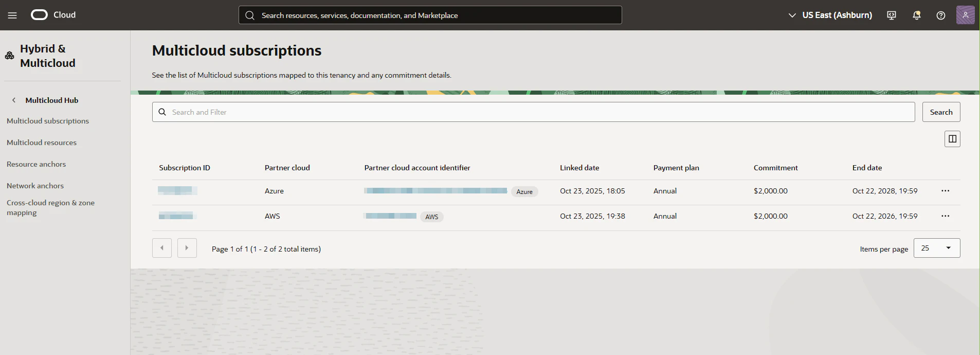Go to previous page arrow
The width and height of the screenshot is (980, 355).
point(162,248)
